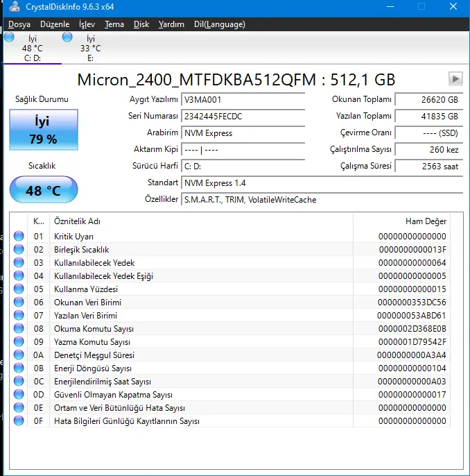Click status orb for attribute 01 Kritik Uyarı
The image size is (470, 476).
19,236
